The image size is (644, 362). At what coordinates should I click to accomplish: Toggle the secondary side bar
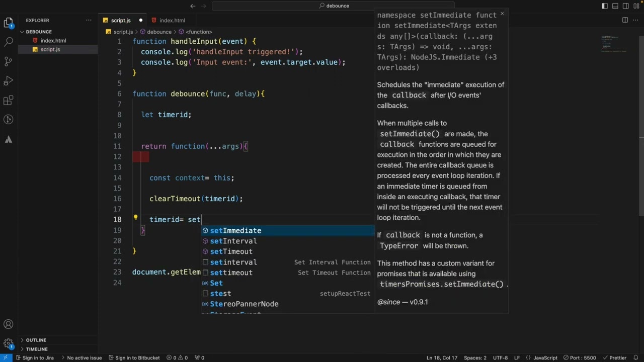[x=626, y=6]
